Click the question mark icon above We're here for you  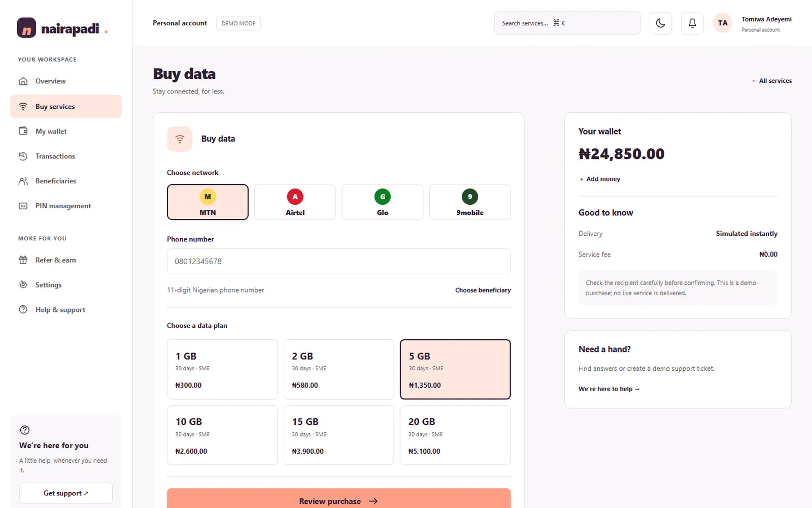[x=24, y=430]
